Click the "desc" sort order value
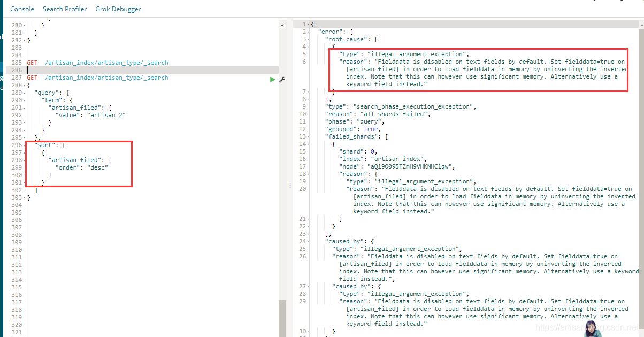 pos(98,167)
